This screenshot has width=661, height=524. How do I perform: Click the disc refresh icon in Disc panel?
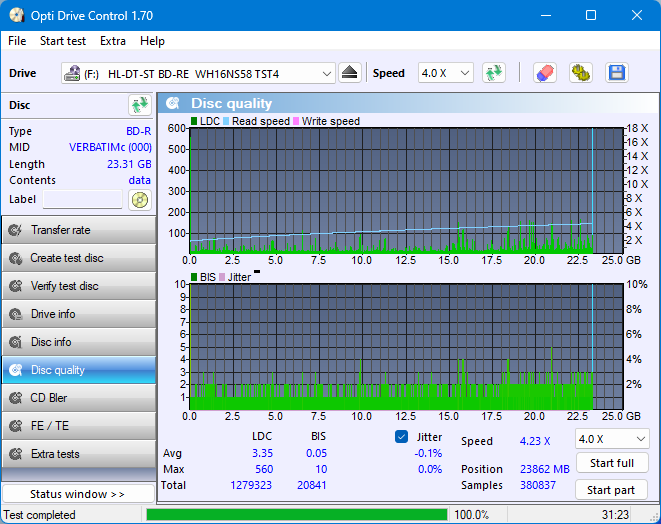pos(139,105)
